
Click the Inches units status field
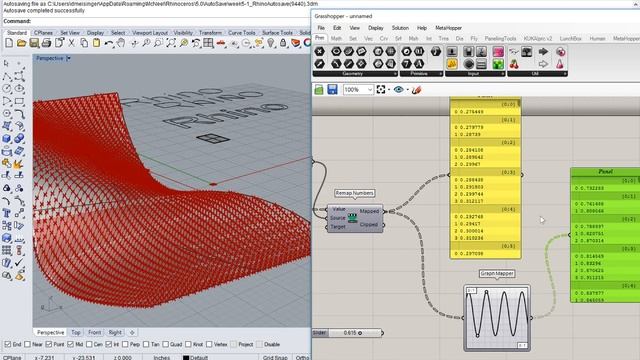(162, 357)
